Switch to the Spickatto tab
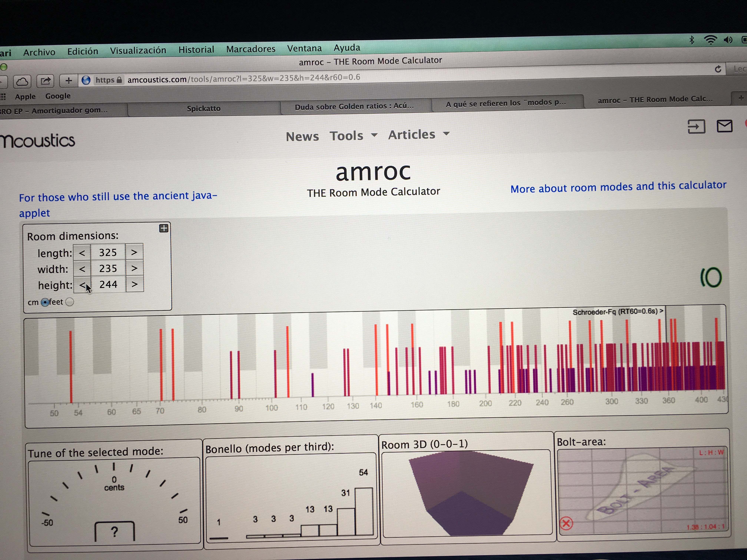 (x=204, y=108)
